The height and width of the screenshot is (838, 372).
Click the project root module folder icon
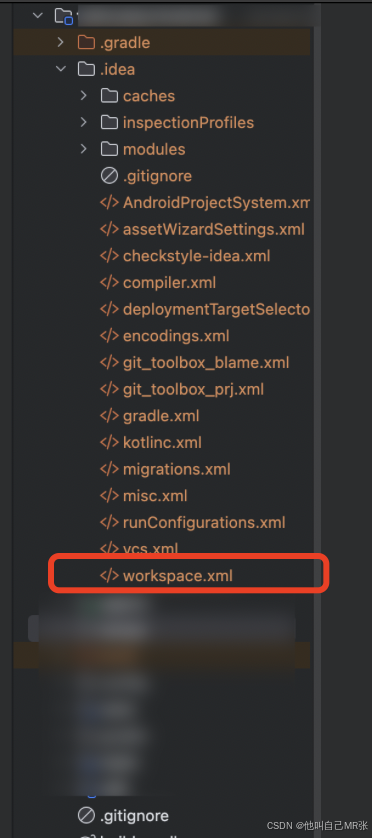coord(64,16)
